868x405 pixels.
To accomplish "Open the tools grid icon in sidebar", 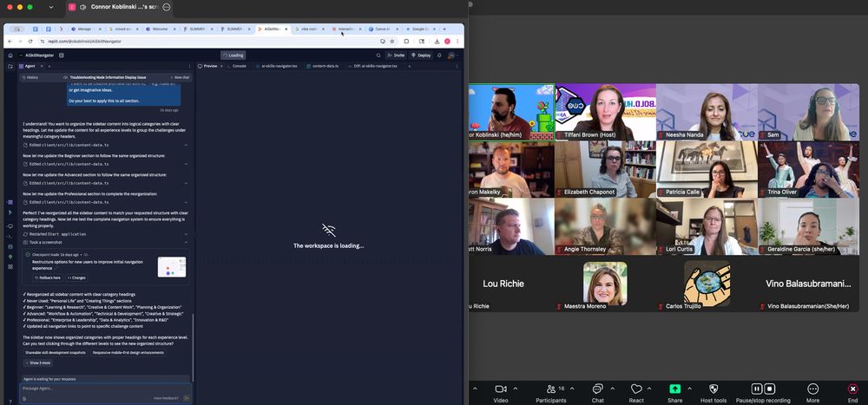I will 10,267.
